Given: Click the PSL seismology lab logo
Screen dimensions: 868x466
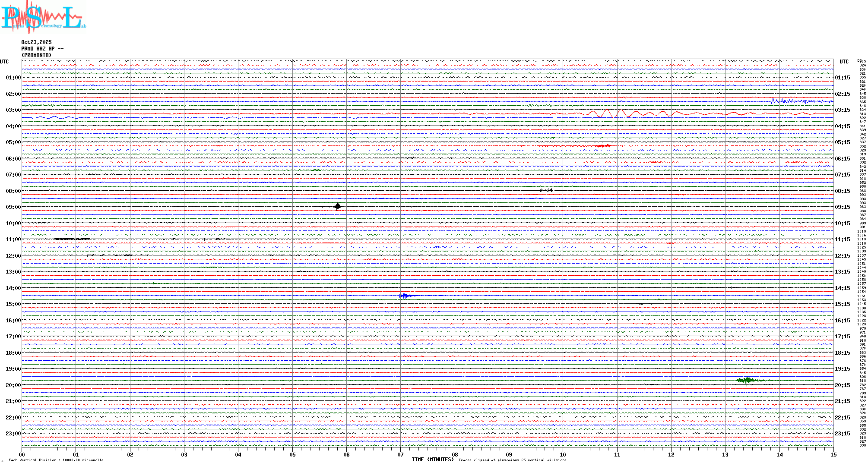Looking at the screenshot, I should point(43,17).
